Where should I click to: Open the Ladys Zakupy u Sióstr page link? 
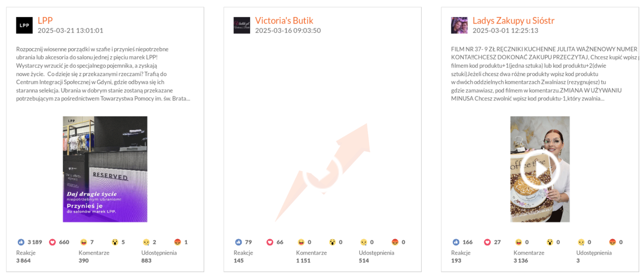click(x=513, y=21)
